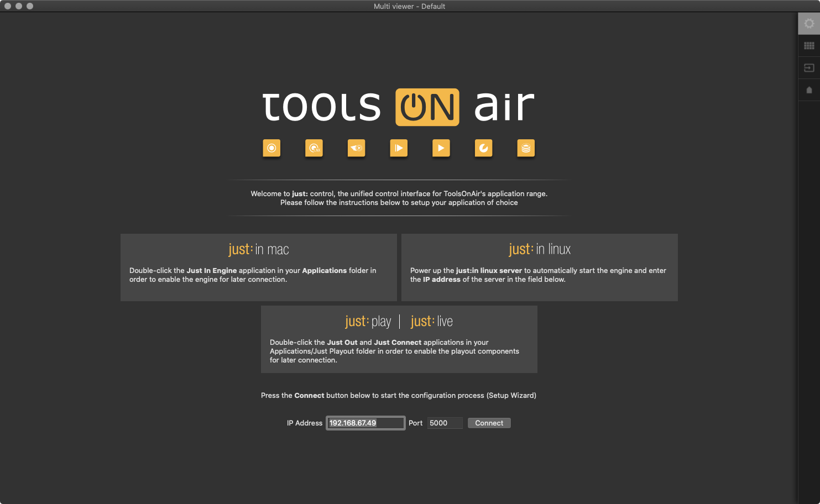Select the LNX product icon
Screen dimensions: 820x504
[314, 148]
